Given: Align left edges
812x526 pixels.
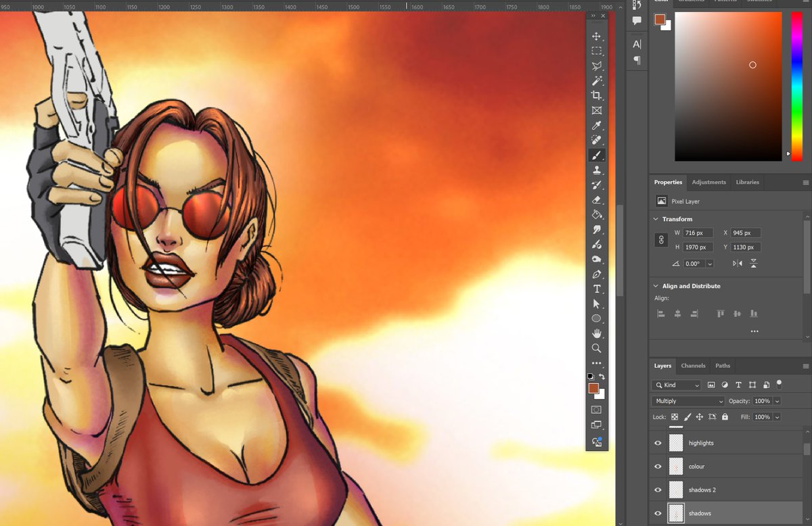Looking at the screenshot, I should (660, 314).
